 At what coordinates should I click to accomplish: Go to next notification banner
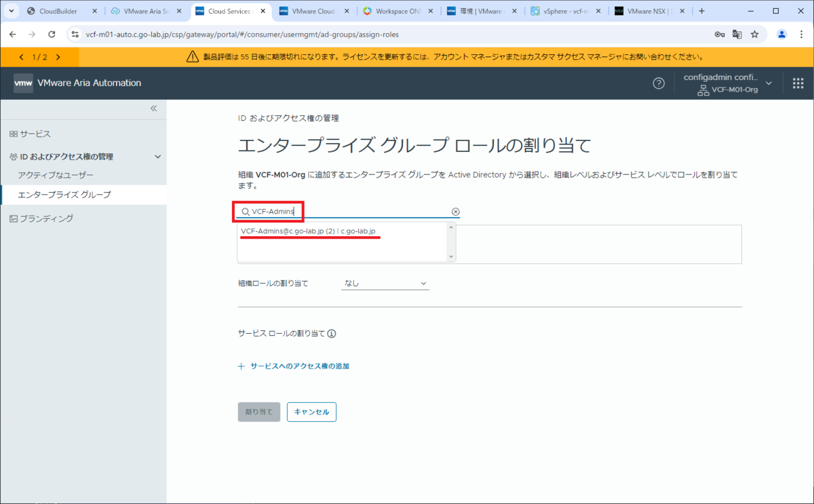coord(58,58)
